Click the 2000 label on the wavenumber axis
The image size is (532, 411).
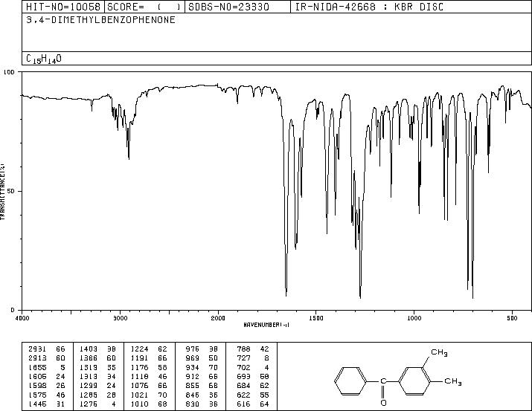click(218, 318)
